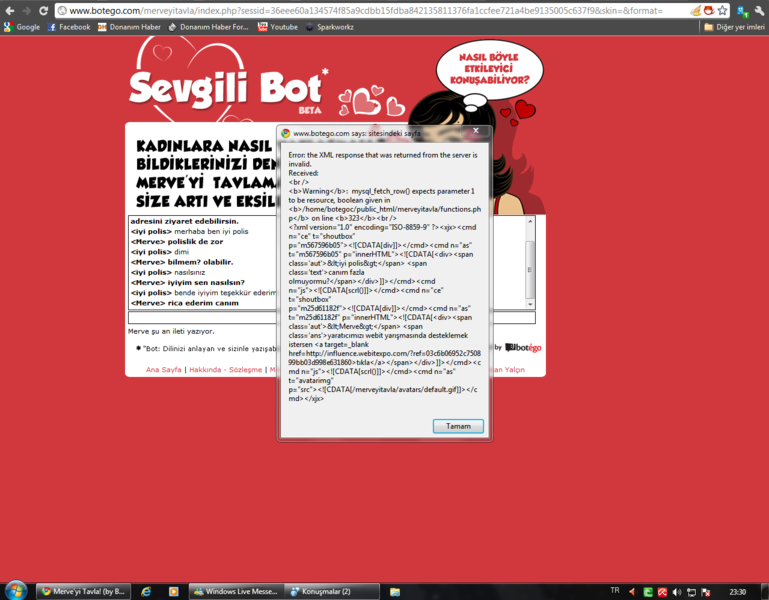Open the Diğer yer imleri folder
The width and height of the screenshot is (769, 600).
click(x=734, y=27)
